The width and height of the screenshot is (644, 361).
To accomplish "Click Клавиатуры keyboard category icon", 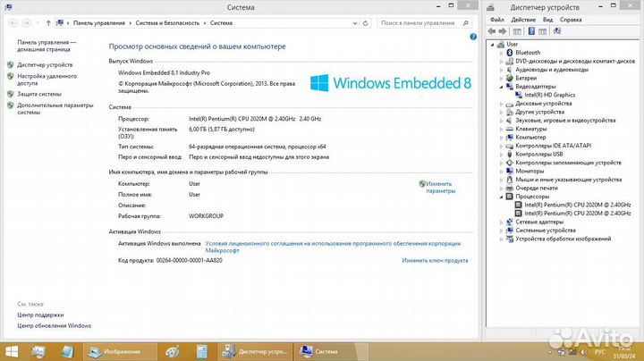I will point(510,129).
